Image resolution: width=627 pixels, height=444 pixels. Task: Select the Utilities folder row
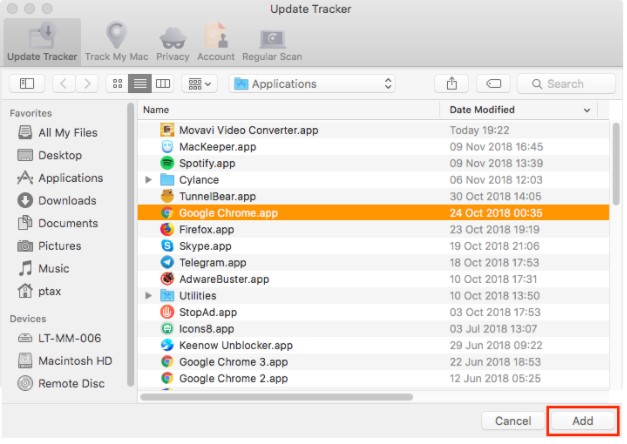coord(373,296)
